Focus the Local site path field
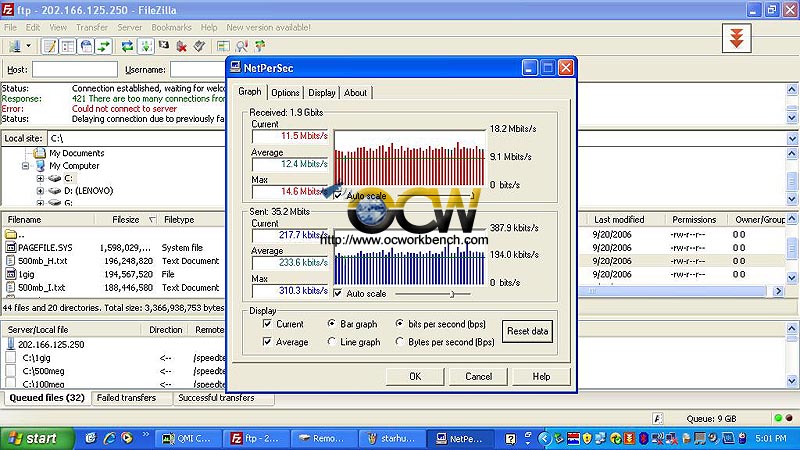This screenshot has height=450, width=800. click(x=137, y=138)
